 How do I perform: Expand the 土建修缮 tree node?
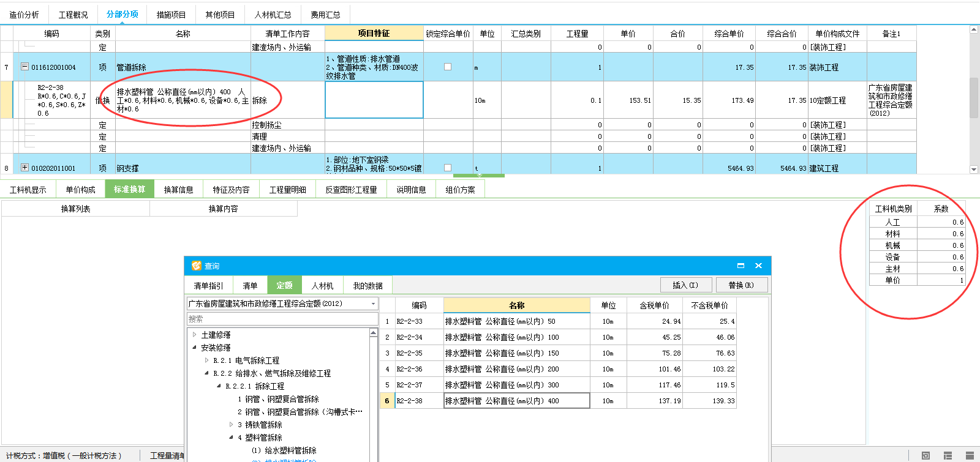(x=194, y=335)
